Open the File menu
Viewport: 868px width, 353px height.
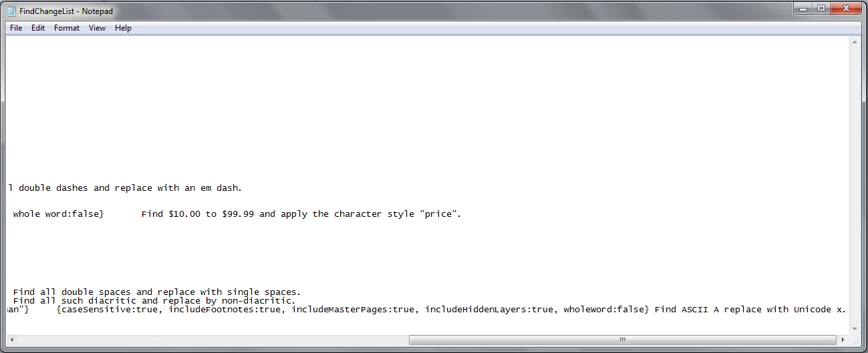(x=16, y=28)
